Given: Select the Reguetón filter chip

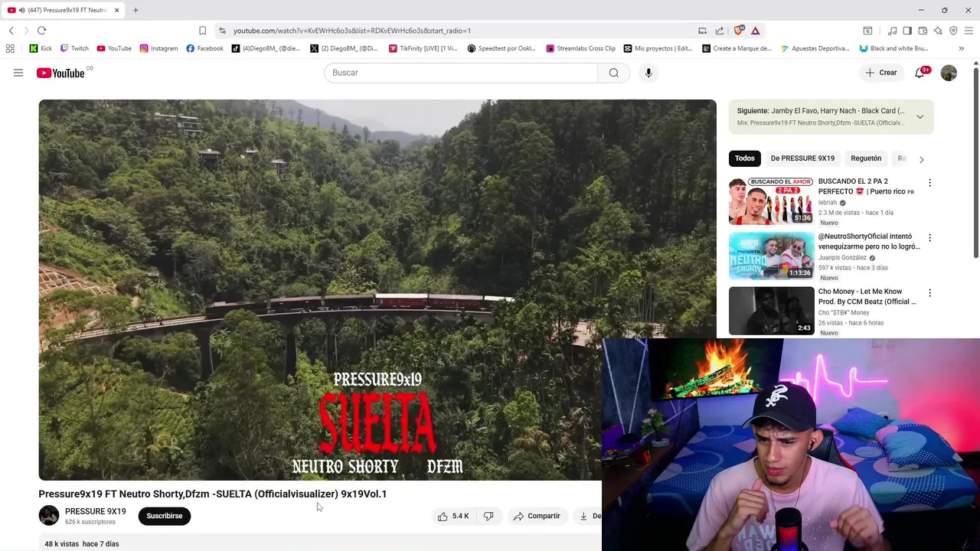Looking at the screenshot, I should tap(866, 158).
